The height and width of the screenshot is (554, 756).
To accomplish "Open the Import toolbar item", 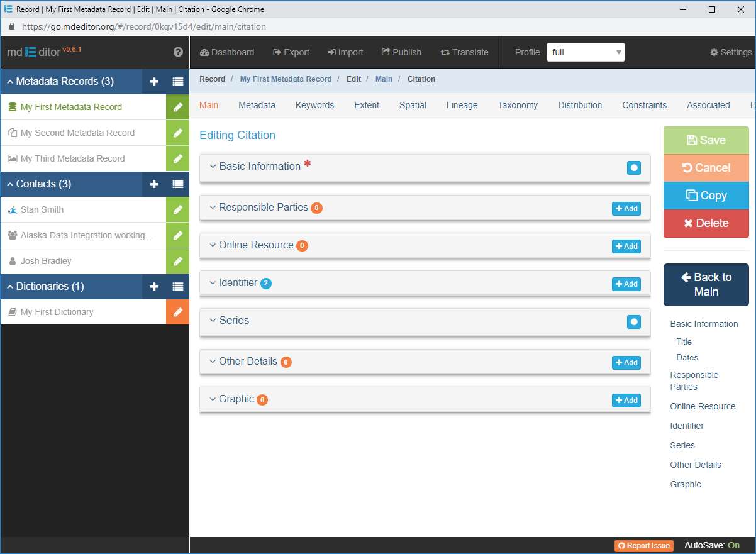I will pos(345,52).
